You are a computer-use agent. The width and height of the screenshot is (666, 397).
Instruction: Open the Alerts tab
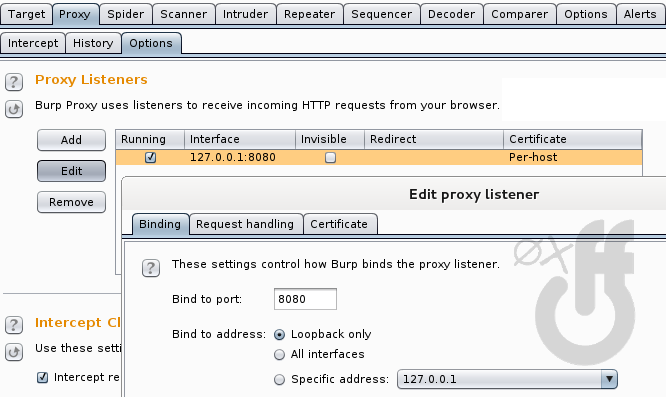(640, 14)
